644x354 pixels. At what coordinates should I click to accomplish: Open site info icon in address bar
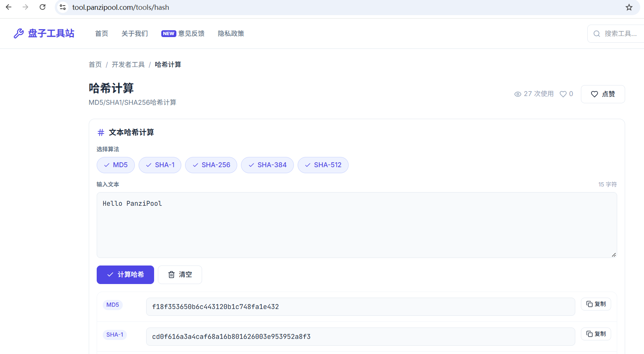pyautogui.click(x=63, y=7)
